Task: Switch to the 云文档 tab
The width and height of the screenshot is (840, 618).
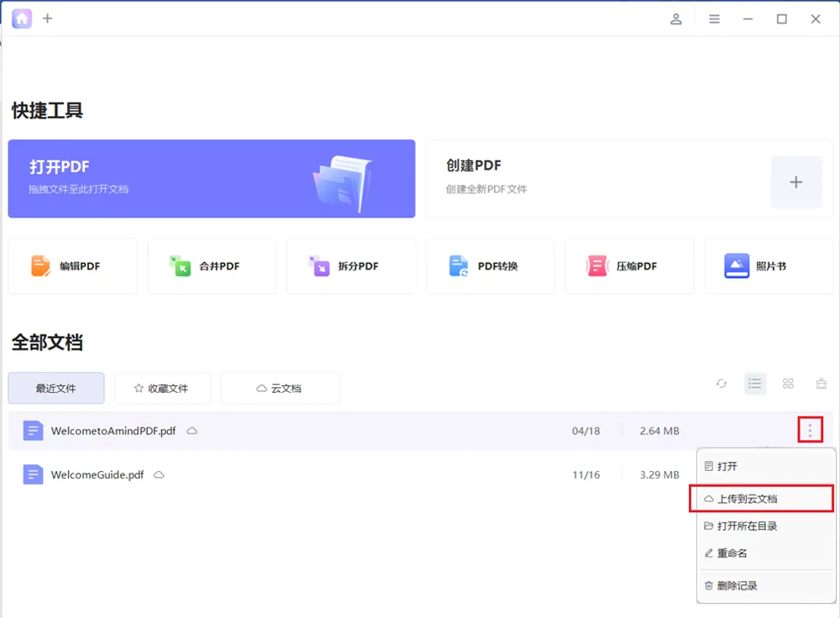Action: [x=280, y=388]
